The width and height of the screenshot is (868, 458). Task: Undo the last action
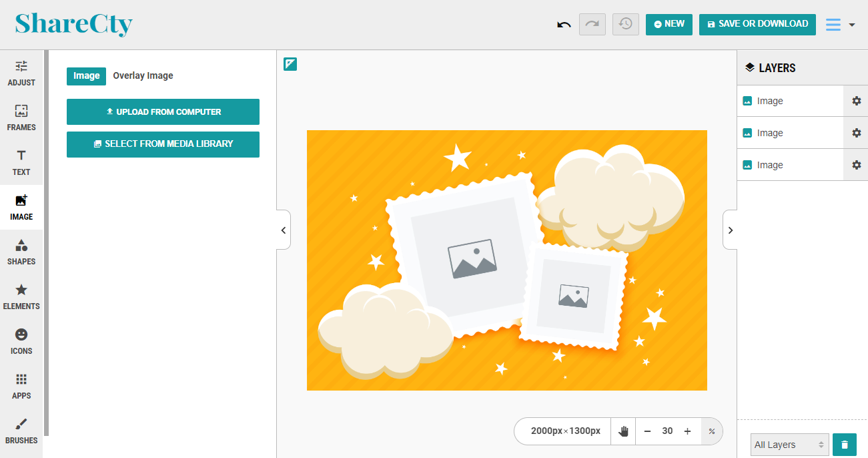click(x=563, y=24)
